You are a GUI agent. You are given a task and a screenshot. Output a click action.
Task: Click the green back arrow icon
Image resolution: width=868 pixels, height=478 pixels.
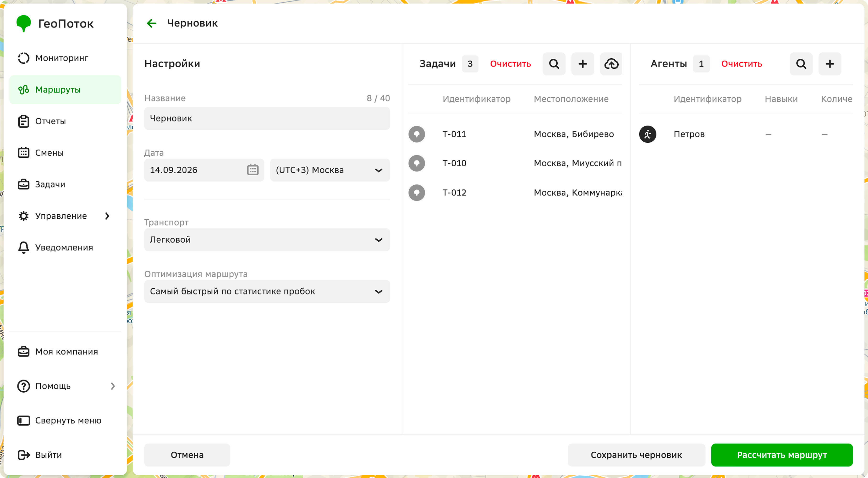152,23
